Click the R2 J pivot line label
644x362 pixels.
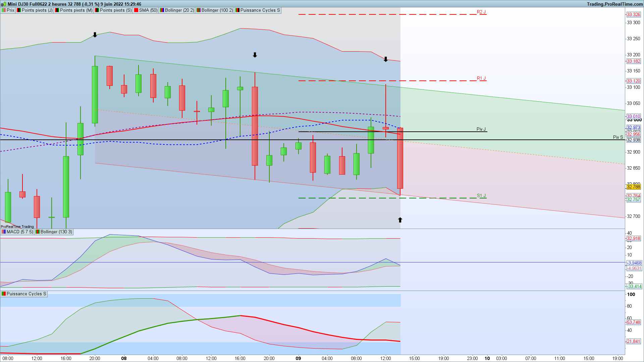[481, 12]
